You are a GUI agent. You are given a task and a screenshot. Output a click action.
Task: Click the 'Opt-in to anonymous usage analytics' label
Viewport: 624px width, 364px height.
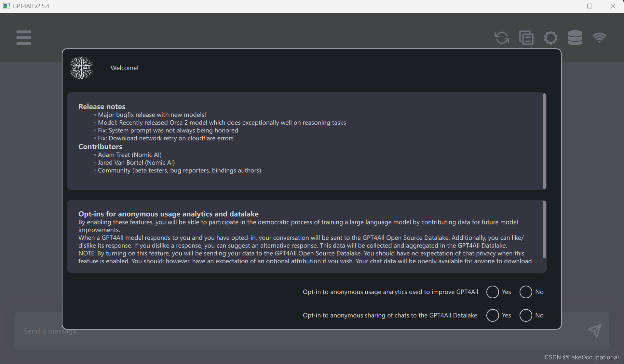[390, 292]
